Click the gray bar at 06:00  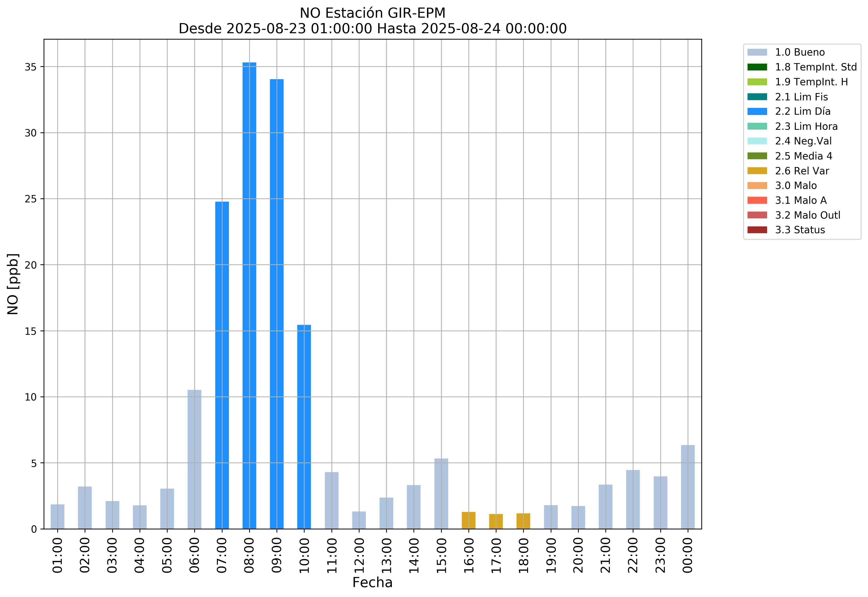click(194, 459)
